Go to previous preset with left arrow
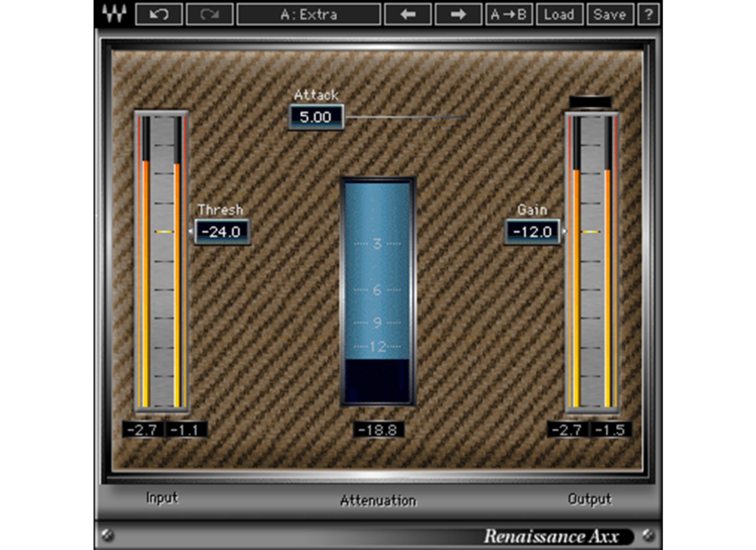 (x=408, y=15)
